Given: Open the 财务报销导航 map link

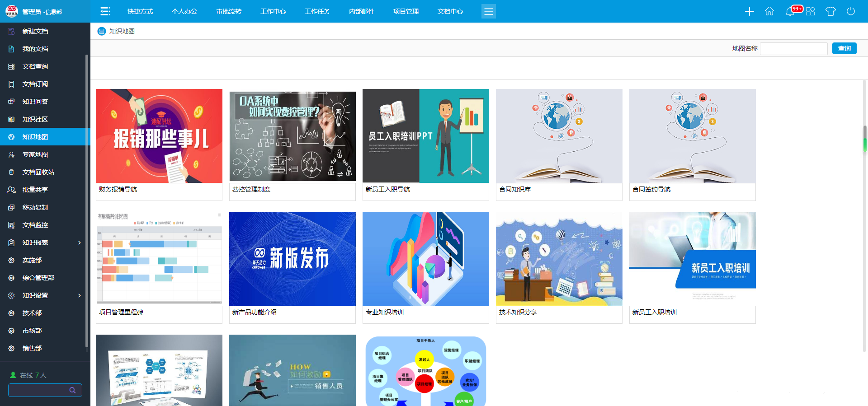Looking at the screenshot, I should pos(118,189).
